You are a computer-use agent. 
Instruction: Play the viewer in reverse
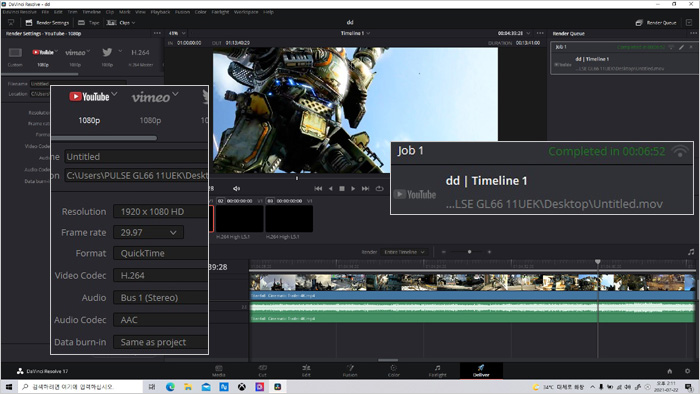330,189
